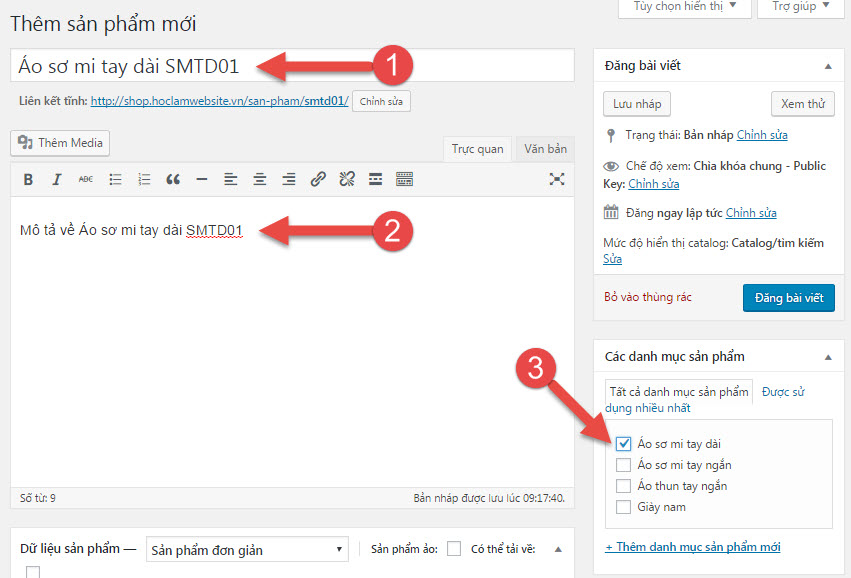
Task: Apply italic formatting in editor toolbar
Action: (56, 179)
